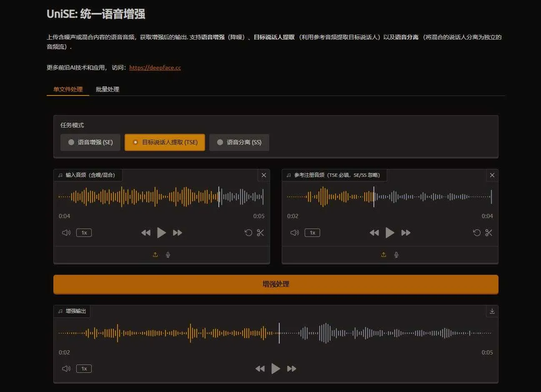Select the 语音增强 (SE) radio option

point(90,142)
